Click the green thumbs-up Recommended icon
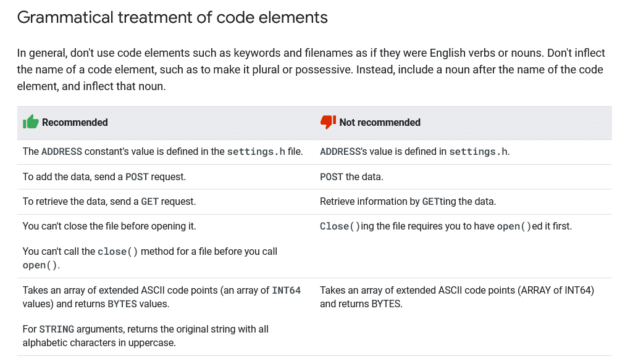625x364 pixels. [x=31, y=122]
